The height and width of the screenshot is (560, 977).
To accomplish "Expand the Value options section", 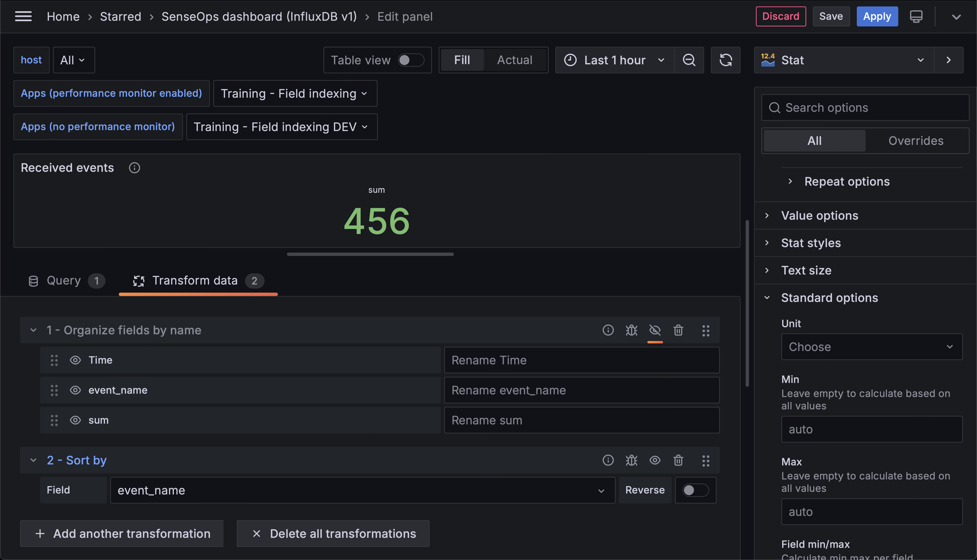I will point(820,215).
